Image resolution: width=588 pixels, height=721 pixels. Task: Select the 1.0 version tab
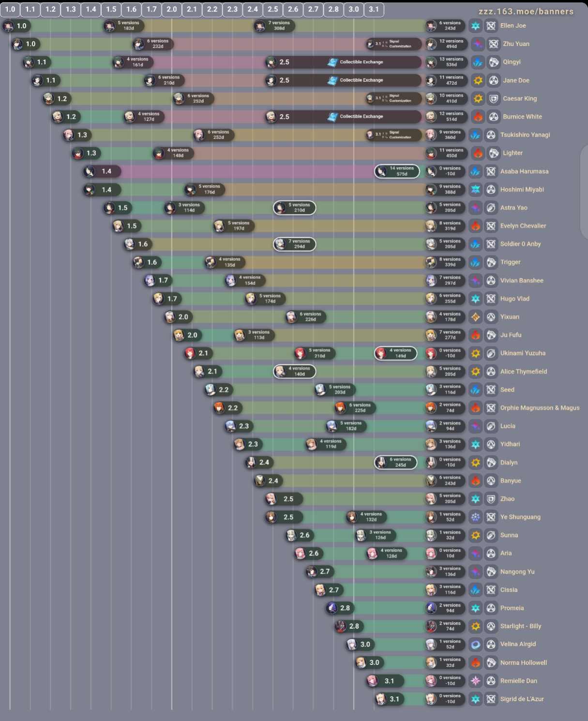pyautogui.click(x=10, y=9)
